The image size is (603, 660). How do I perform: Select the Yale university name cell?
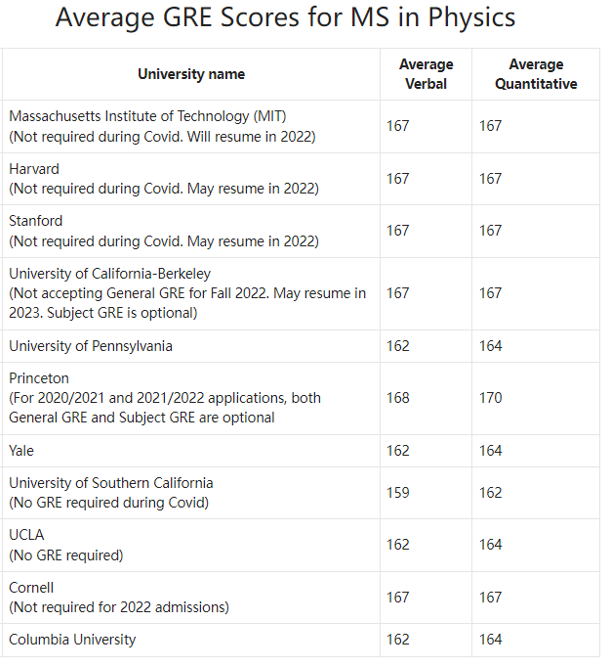(x=24, y=451)
